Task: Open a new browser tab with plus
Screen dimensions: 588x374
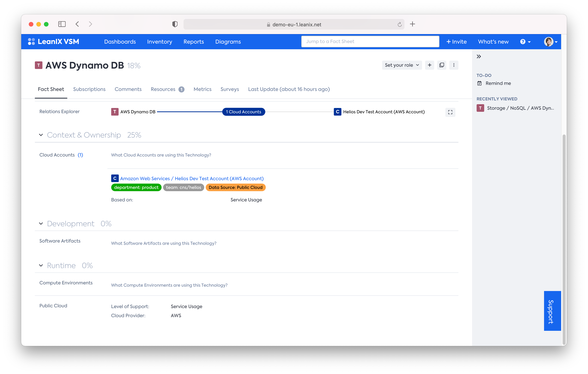Action: pos(412,24)
